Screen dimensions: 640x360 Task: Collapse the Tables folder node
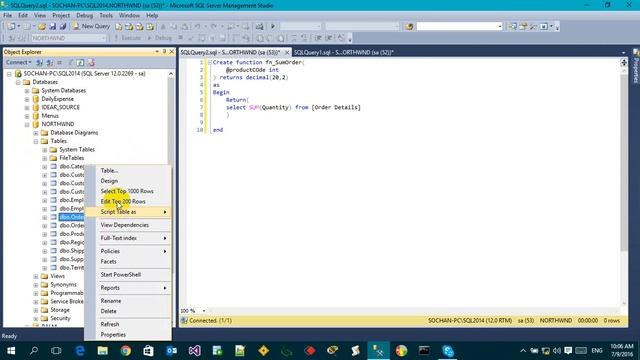(36, 141)
